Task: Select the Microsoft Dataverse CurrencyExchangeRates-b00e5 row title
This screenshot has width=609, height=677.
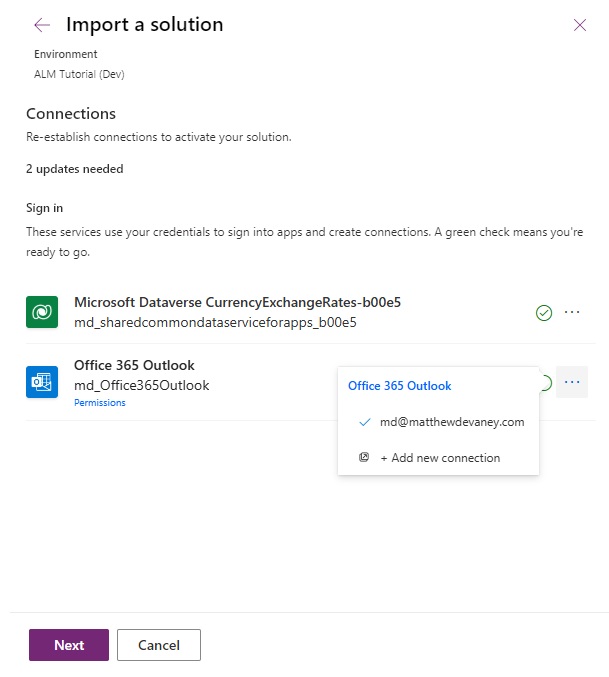Action: [237, 302]
